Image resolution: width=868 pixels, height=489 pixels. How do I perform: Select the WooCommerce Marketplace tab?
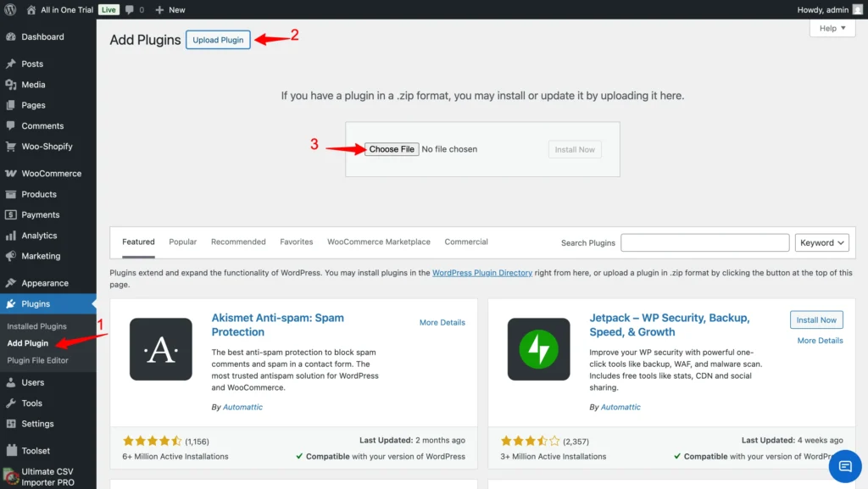point(379,242)
